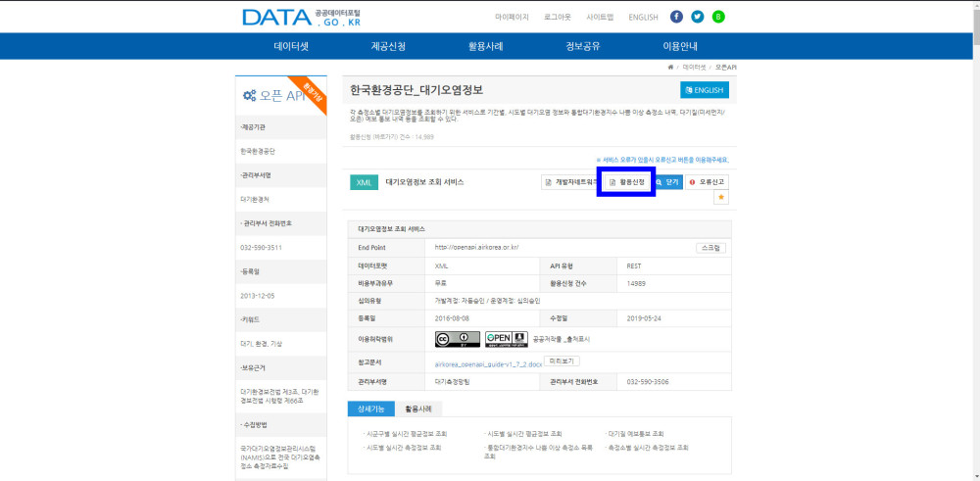Switch to the 상세기능 tab
The height and width of the screenshot is (481, 980).
[x=370, y=409]
